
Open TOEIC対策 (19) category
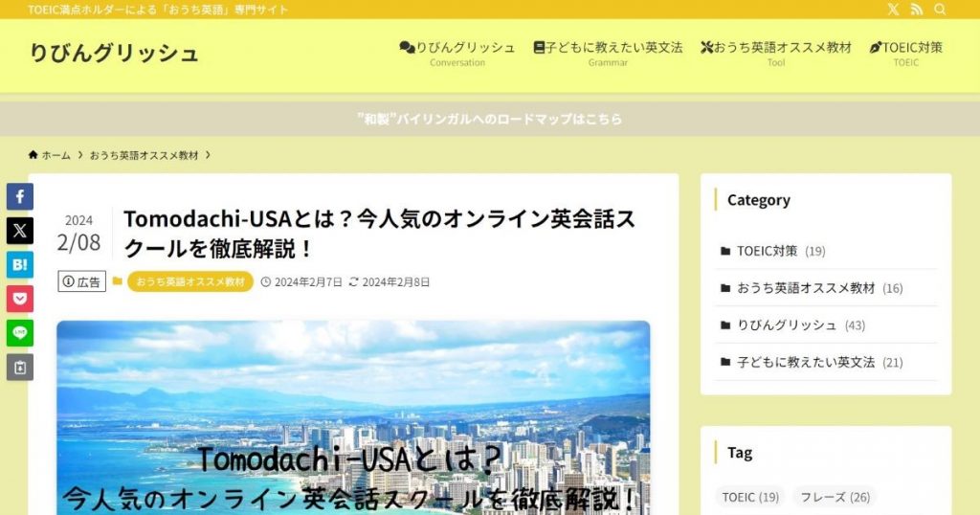[x=826, y=251]
